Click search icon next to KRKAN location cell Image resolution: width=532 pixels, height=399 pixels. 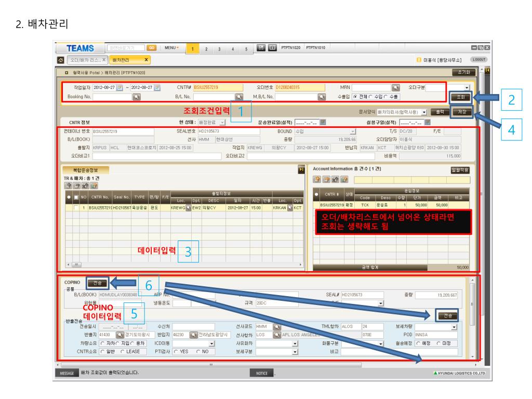290,208
